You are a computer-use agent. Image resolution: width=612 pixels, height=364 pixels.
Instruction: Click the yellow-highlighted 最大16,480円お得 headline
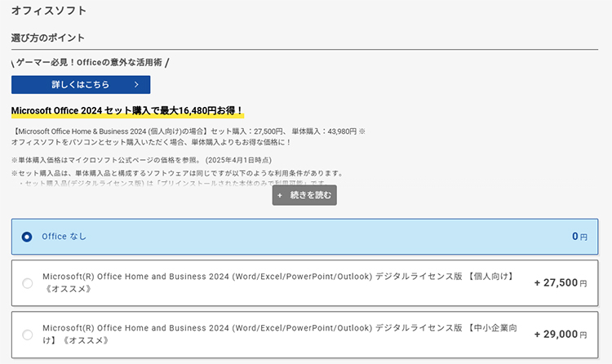[127, 110]
